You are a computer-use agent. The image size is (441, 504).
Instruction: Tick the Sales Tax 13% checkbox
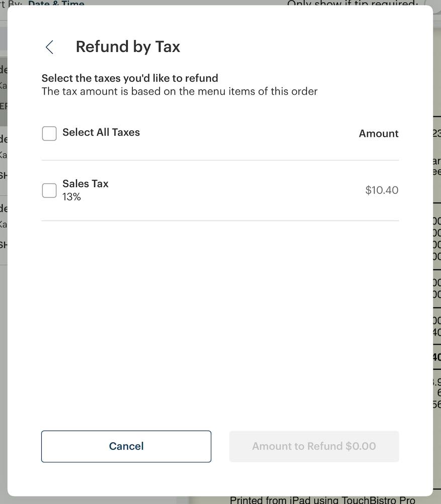coord(49,190)
